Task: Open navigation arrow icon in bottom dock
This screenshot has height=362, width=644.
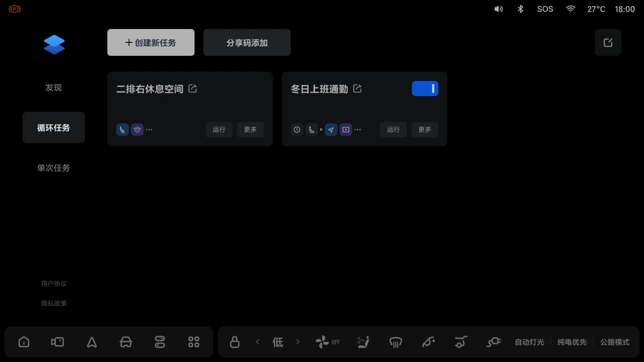Action: point(92,342)
